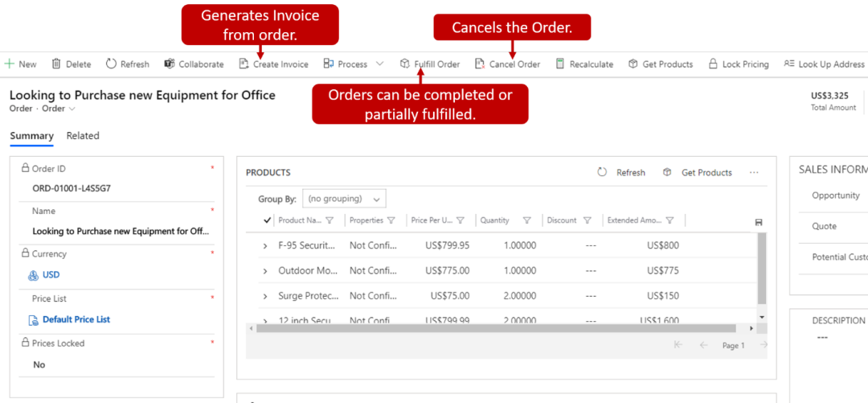This screenshot has width=868, height=403.
Task: Select the Summary tab
Action: coord(31,136)
